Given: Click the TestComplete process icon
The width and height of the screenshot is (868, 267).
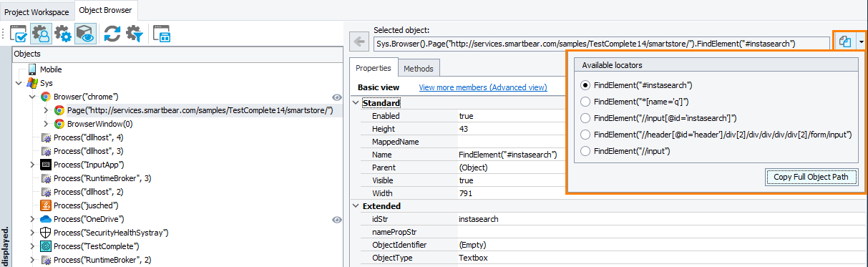Looking at the screenshot, I should coord(45,246).
